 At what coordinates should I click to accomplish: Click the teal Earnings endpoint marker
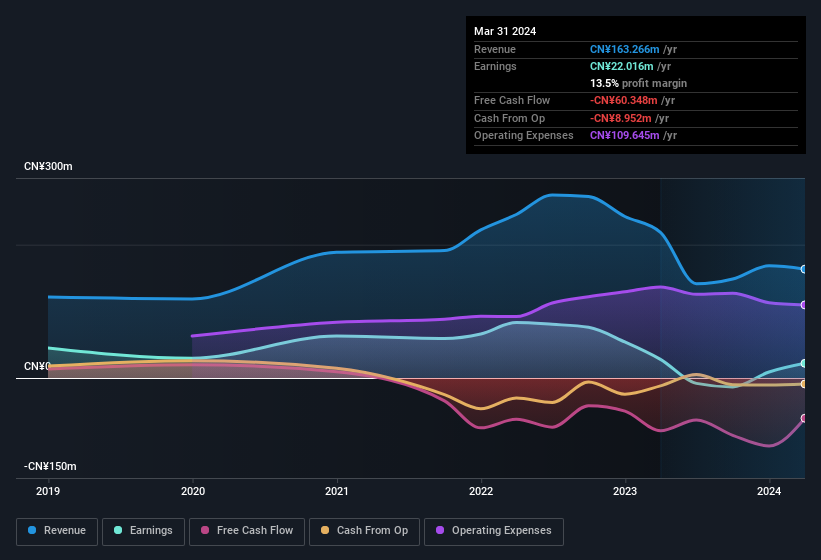point(804,363)
